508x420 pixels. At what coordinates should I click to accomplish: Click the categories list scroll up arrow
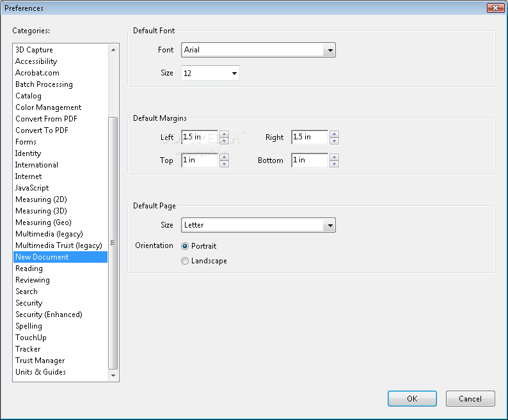(x=113, y=50)
